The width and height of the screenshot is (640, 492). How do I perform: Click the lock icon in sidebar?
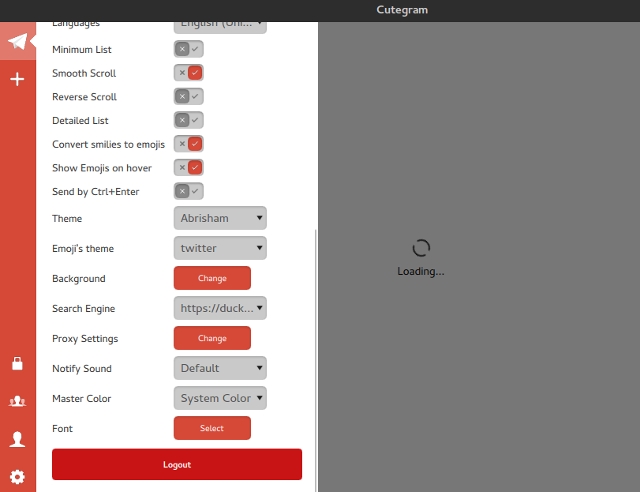point(17,364)
